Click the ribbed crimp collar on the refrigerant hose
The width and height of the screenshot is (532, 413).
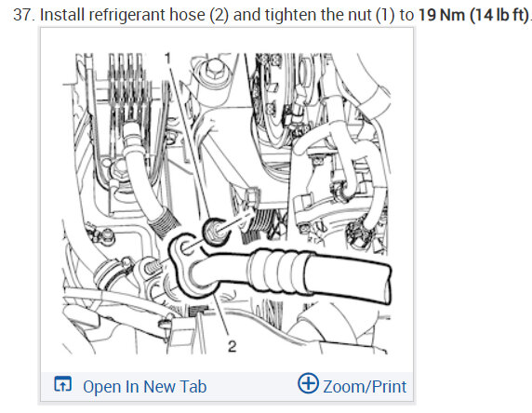[278, 273]
